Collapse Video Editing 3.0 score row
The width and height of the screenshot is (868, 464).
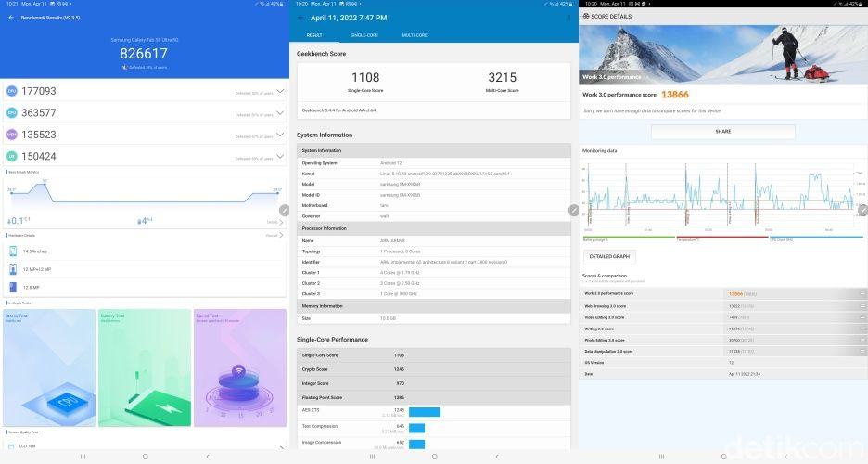862,317
